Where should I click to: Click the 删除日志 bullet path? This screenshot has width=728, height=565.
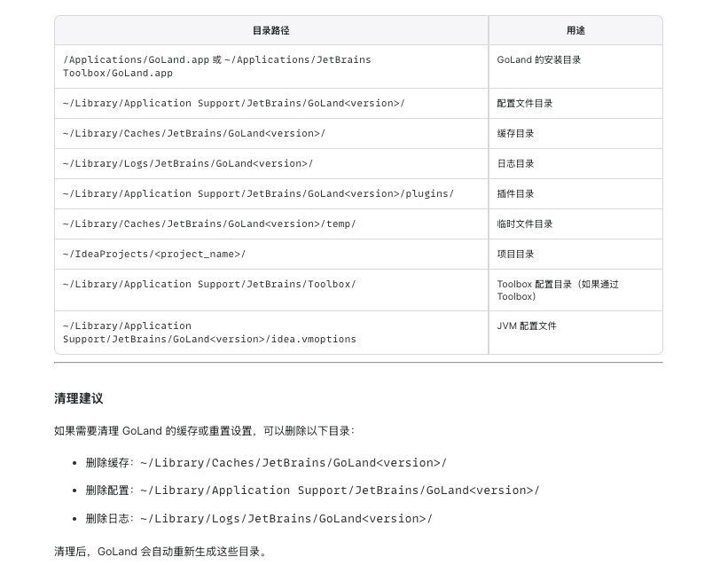coord(286,519)
